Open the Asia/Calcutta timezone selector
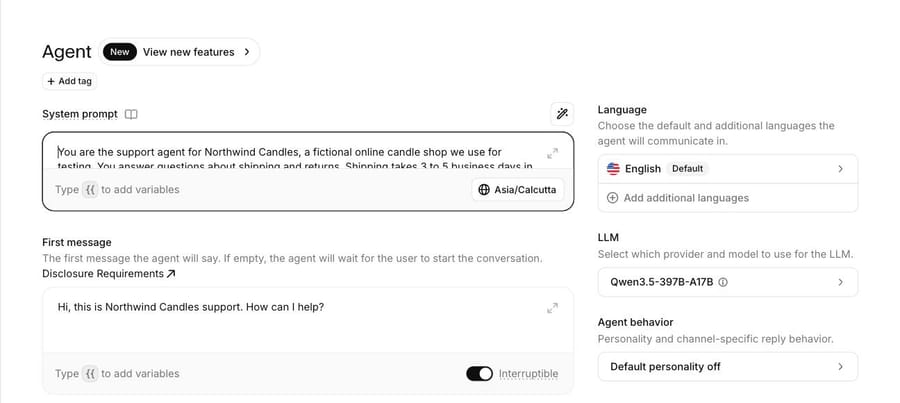Screen dimensions: 900x403 pyautogui.click(x=518, y=189)
